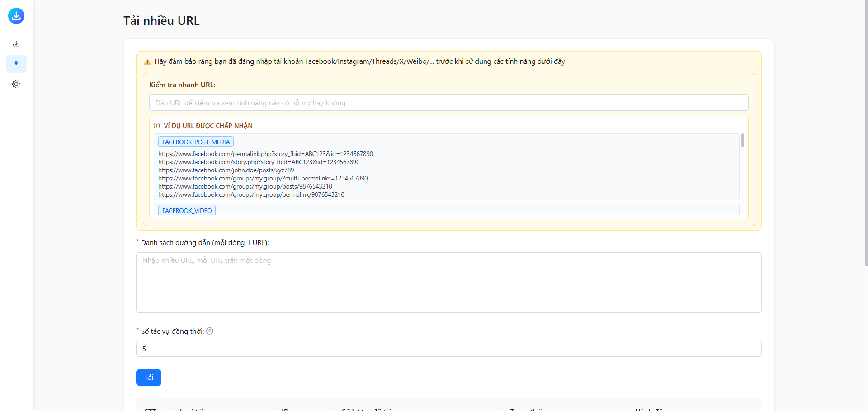Click the Tải nhiều URL page title
Image resolution: width=868 pixels, height=411 pixels.
point(161,21)
